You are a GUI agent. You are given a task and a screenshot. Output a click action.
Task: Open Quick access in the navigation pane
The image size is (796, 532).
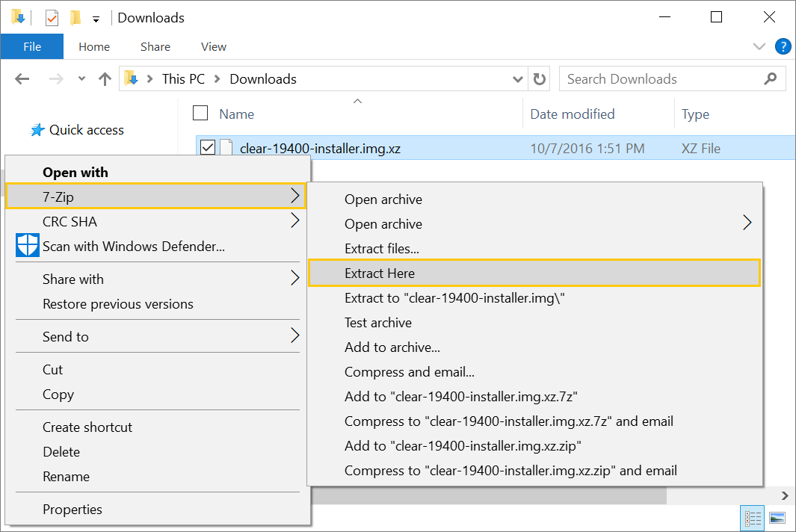point(86,130)
